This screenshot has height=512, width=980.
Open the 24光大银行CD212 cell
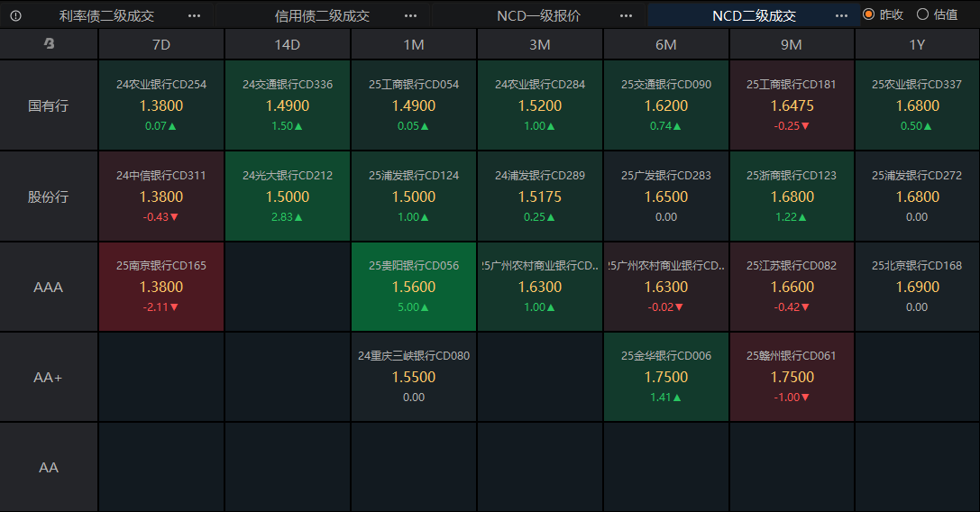(288, 197)
